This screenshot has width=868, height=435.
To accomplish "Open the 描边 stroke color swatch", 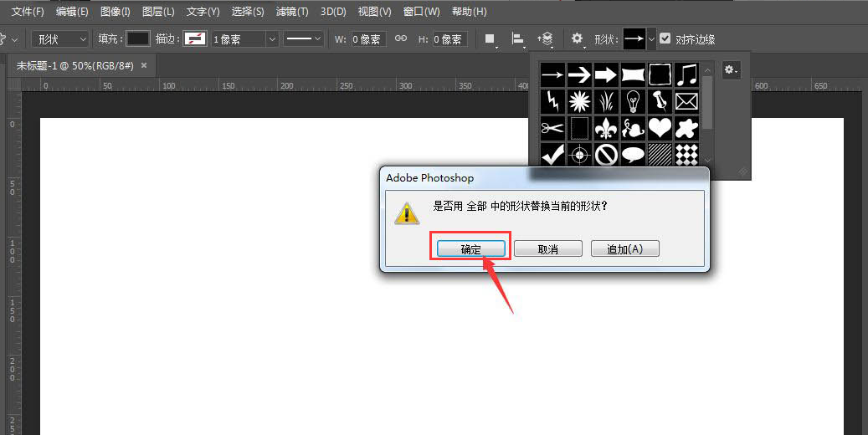I will point(195,38).
